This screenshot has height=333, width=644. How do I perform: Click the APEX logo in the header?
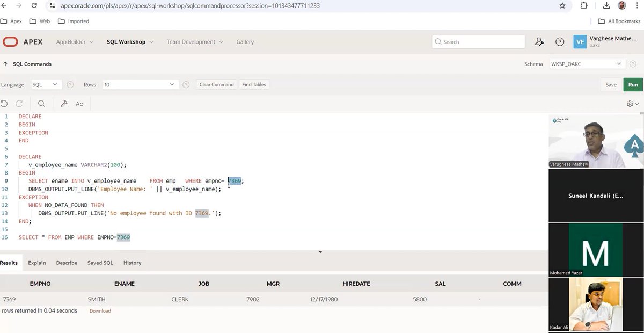click(11, 41)
